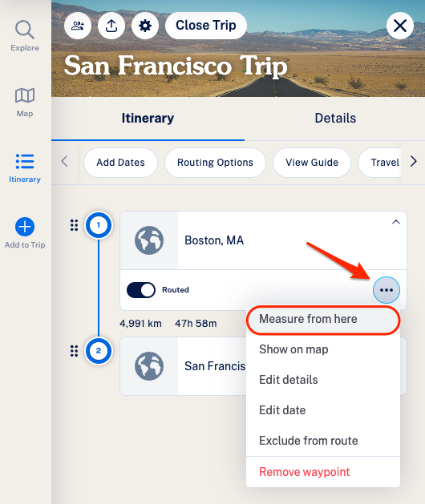Click the share trip upload icon
425x504 pixels.
[111, 26]
